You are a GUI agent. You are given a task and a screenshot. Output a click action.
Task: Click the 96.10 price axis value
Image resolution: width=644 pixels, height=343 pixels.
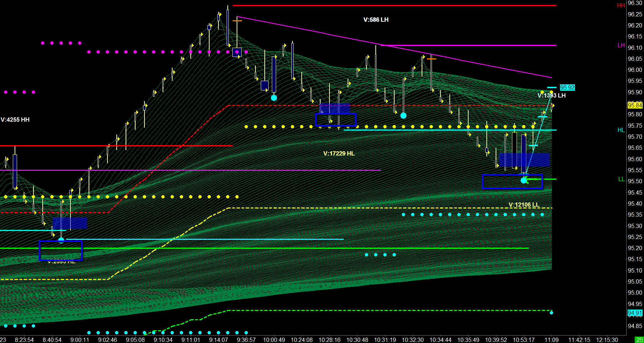(635, 48)
